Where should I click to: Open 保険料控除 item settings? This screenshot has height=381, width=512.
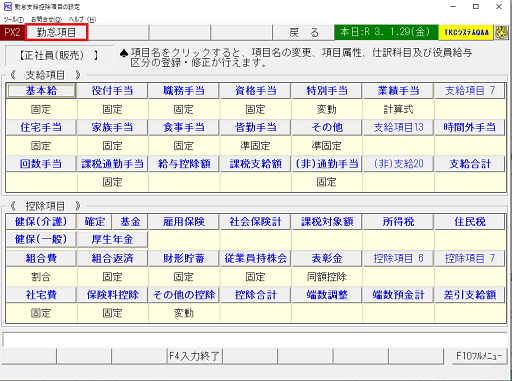112,295
